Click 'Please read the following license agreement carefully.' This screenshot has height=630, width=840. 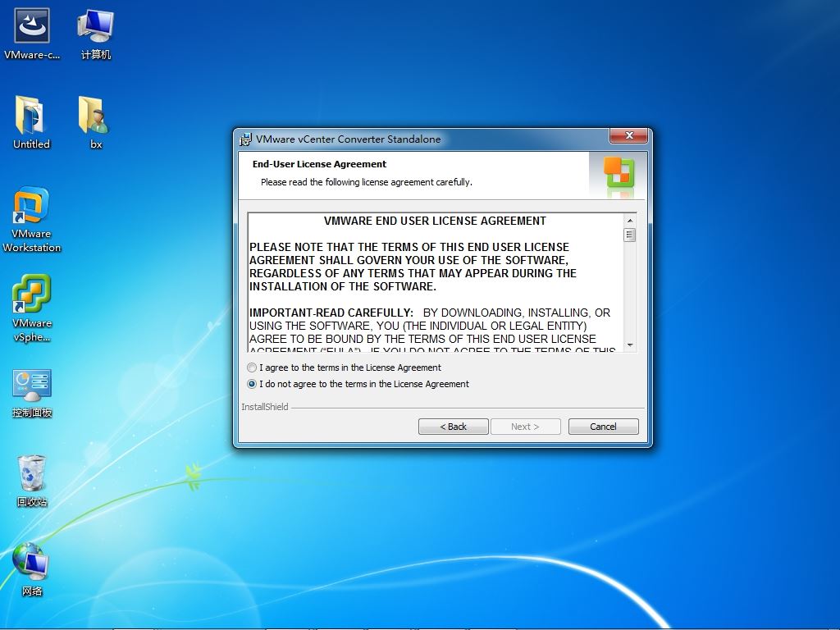(367, 182)
